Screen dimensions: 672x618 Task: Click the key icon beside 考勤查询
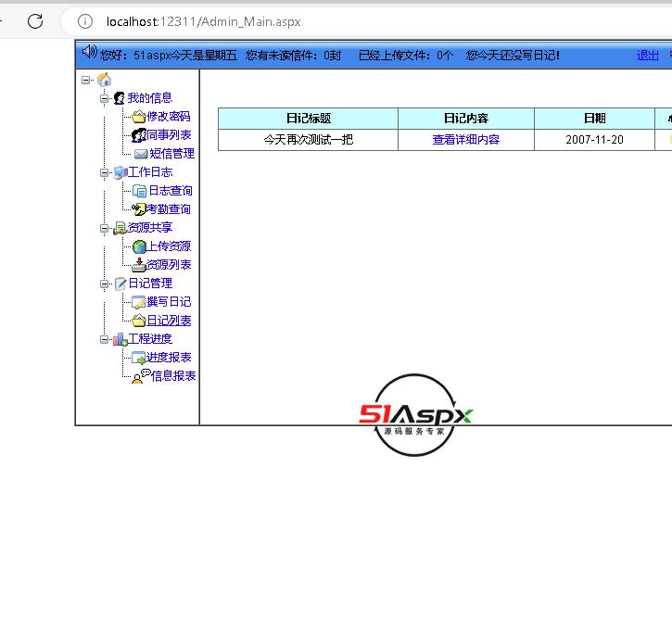click(139, 209)
